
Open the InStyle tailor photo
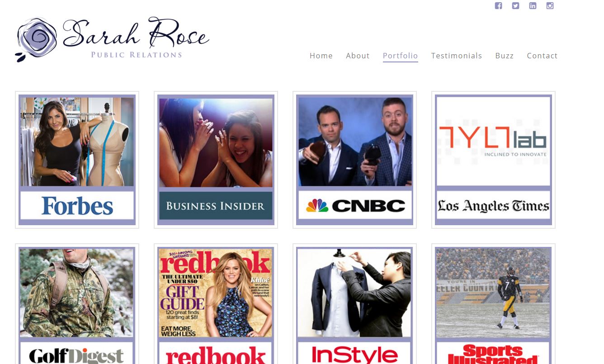355,293
